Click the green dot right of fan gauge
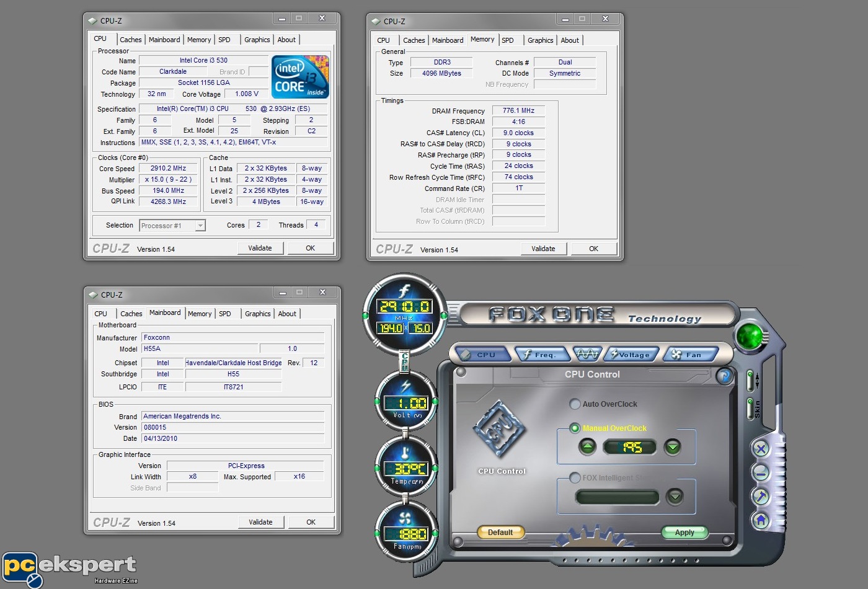Image resolution: width=868 pixels, height=589 pixels. click(435, 532)
